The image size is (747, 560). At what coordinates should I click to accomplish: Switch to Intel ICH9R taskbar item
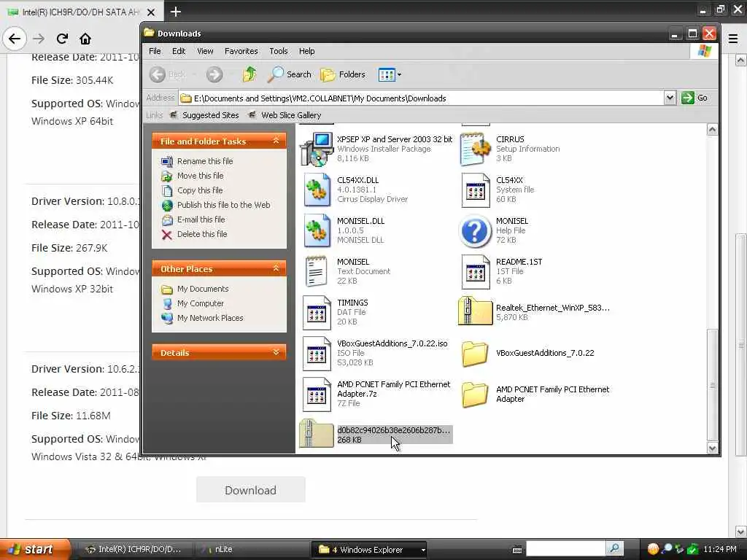coord(134,549)
